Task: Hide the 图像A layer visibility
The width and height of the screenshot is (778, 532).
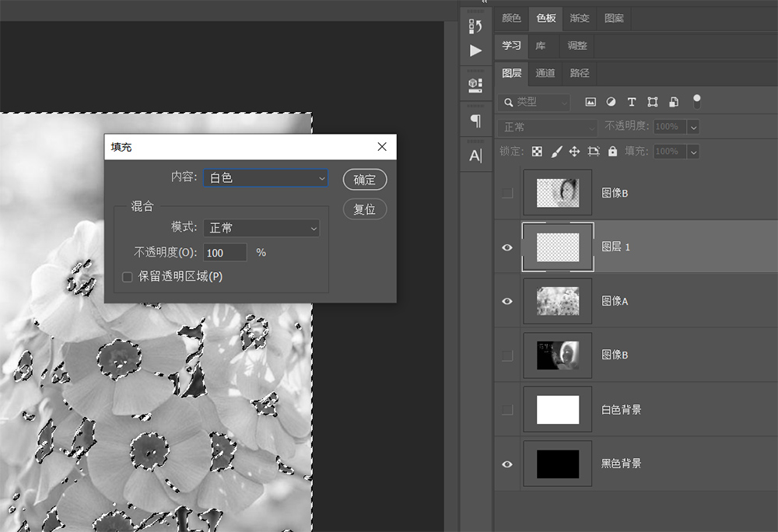Action: coord(506,301)
